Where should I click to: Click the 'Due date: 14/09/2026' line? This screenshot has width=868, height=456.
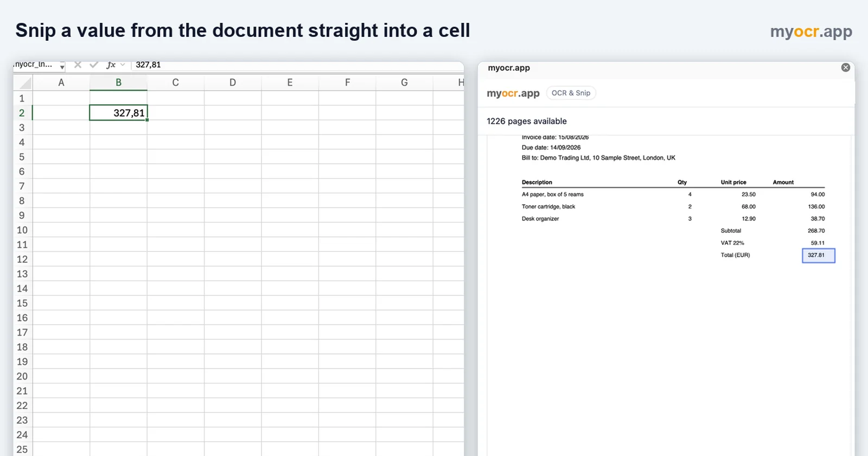tap(551, 148)
